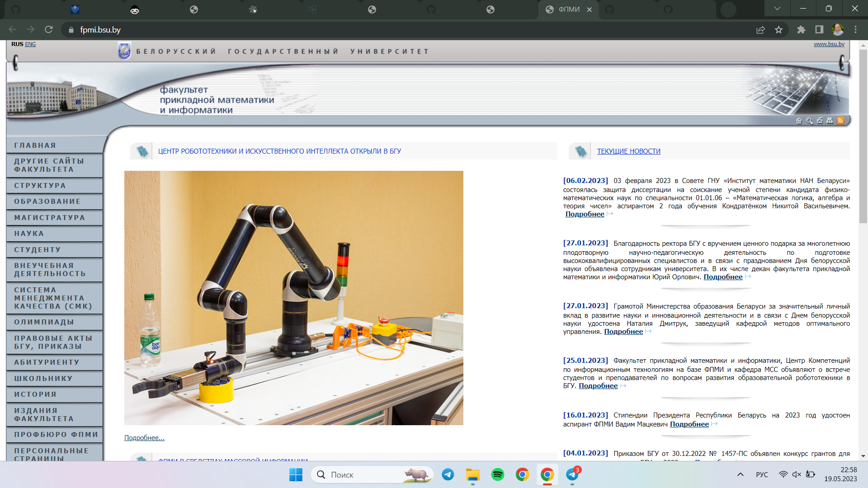The height and width of the screenshot is (488, 868).
Task: Switch site language to ENG
Action: coord(30,44)
